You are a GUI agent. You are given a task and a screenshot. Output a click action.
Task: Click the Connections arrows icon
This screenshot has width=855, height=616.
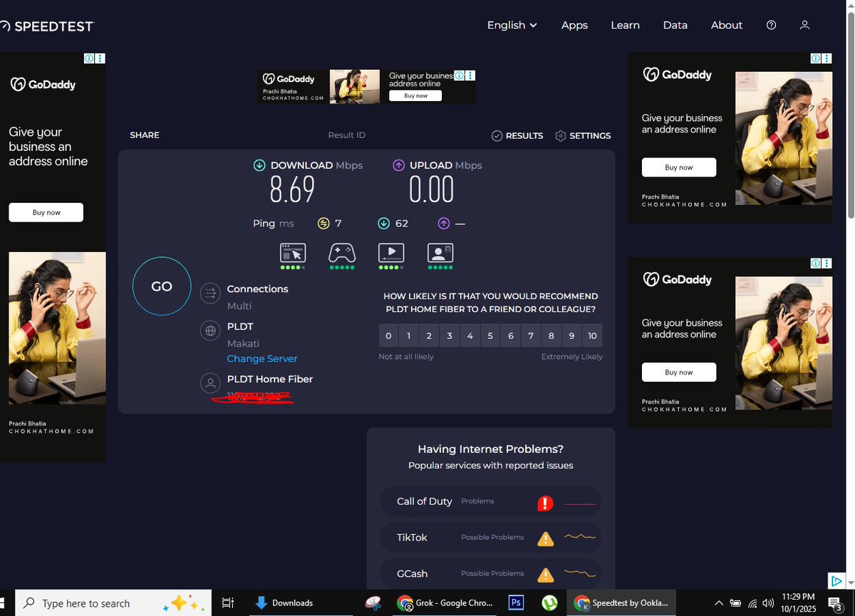tap(209, 292)
